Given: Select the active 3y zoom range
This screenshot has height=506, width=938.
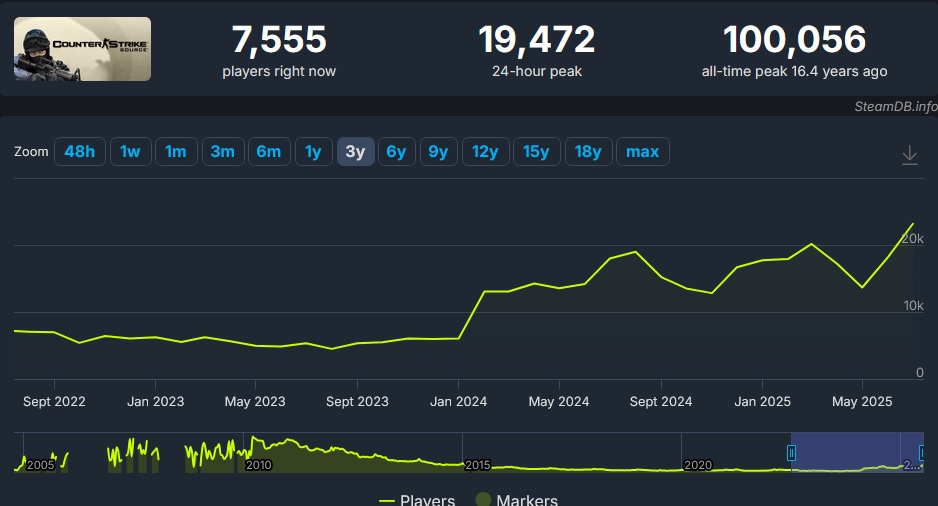Looking at the screenshot, I should (x=355, y=151).
